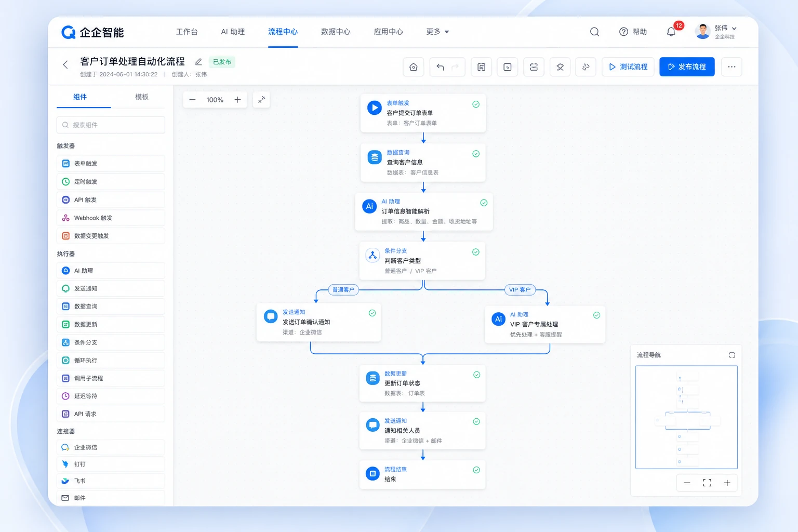
Task: Select the 延迟等待 component
Action: [x=111, y=396]
